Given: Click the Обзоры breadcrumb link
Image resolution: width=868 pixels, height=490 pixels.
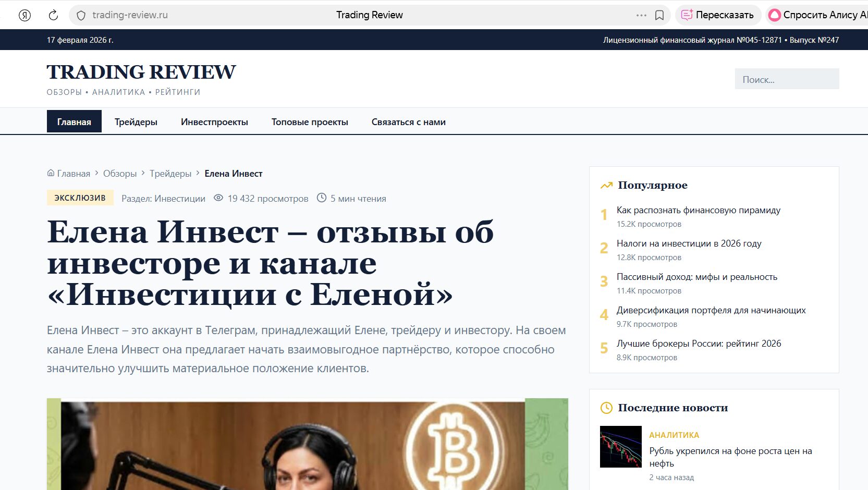Looking at the screenshot, I should pyautogui.click(x=120, y=174).
